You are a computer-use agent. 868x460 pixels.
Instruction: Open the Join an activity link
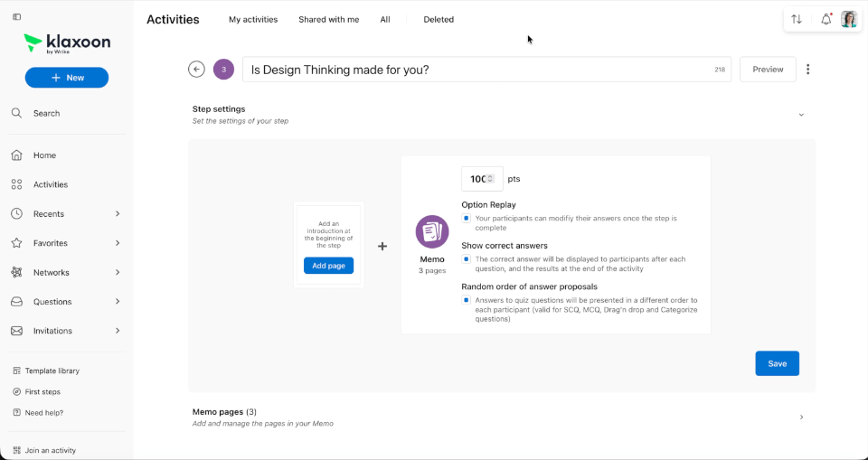point(51,451)
